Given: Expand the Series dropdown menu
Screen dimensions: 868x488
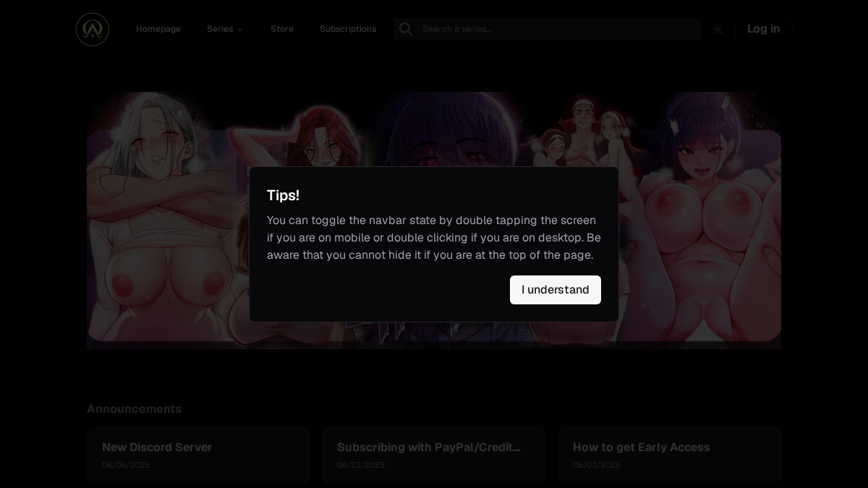Looking at the screenshot, I should [x=225, y=29].
